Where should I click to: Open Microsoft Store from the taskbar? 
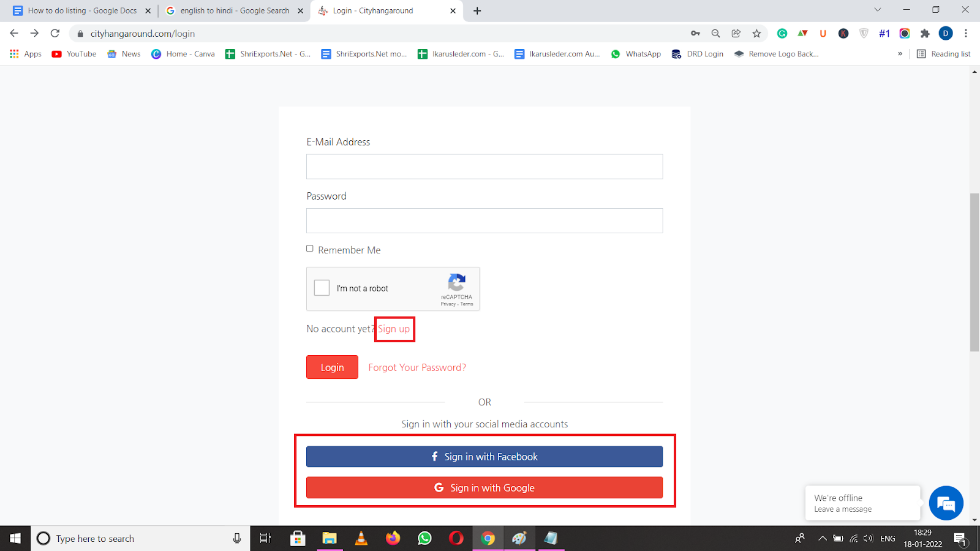click(x=298, y=538)
